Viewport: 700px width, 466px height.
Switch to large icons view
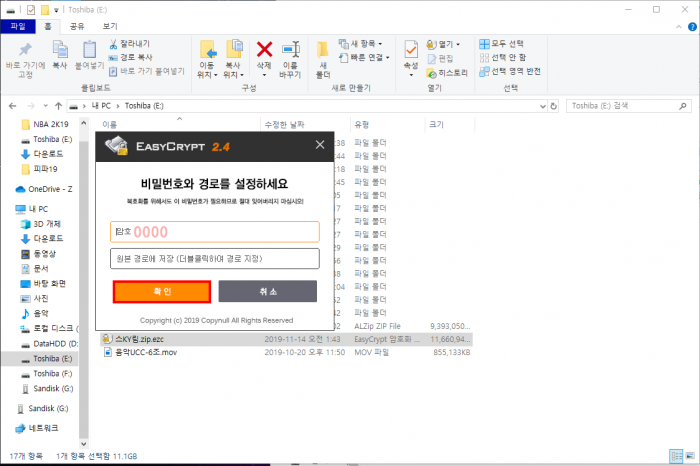click(690, 456)
